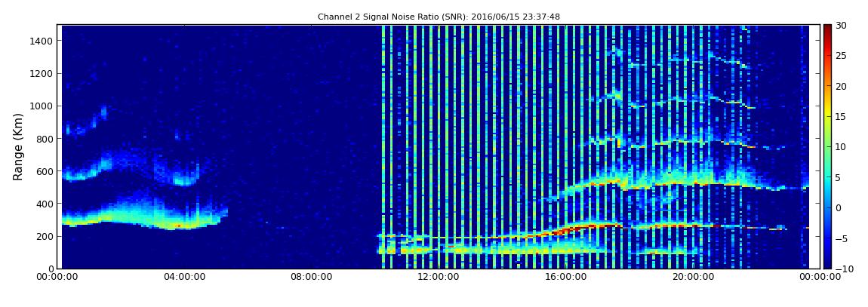
Task: Click the 16:00:00 time axis label
Action: (x=565, y=277)
